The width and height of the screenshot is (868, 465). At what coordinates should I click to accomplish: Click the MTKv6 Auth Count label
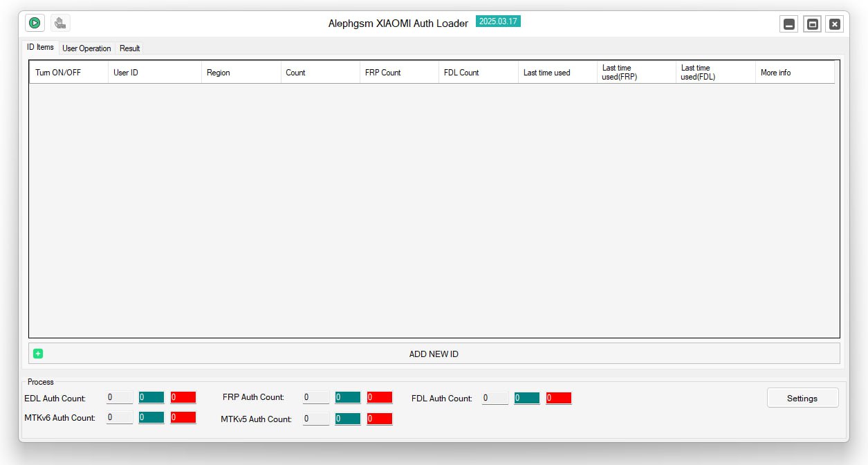pos(60,418)
